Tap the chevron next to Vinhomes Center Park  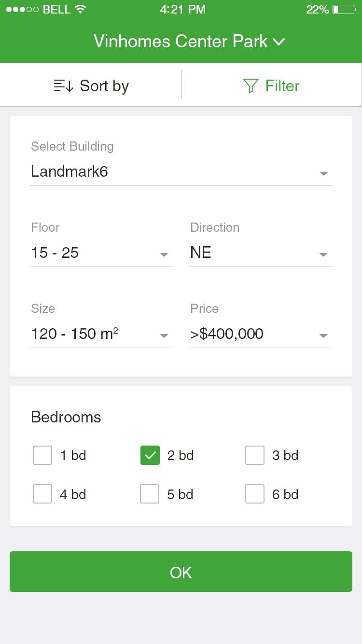279,42
